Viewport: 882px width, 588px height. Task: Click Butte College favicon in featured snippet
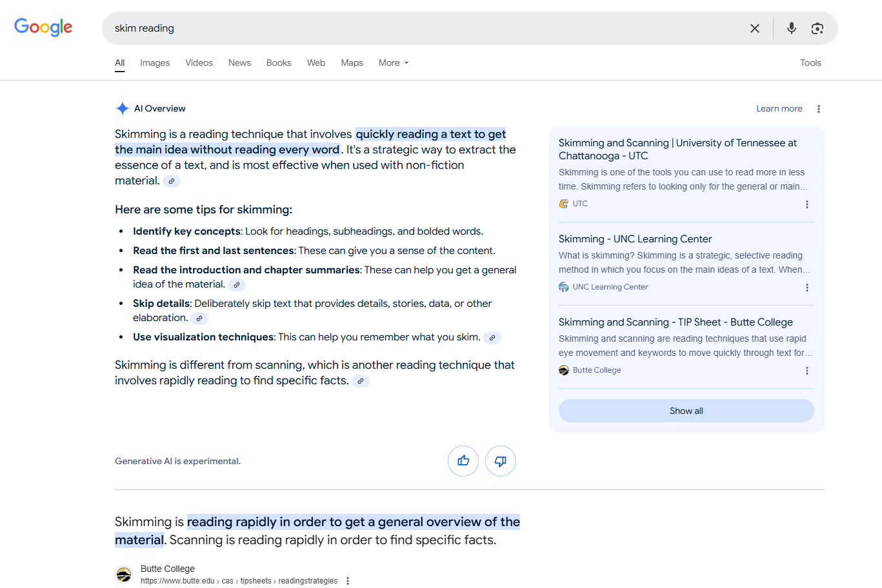coord(124,574)
